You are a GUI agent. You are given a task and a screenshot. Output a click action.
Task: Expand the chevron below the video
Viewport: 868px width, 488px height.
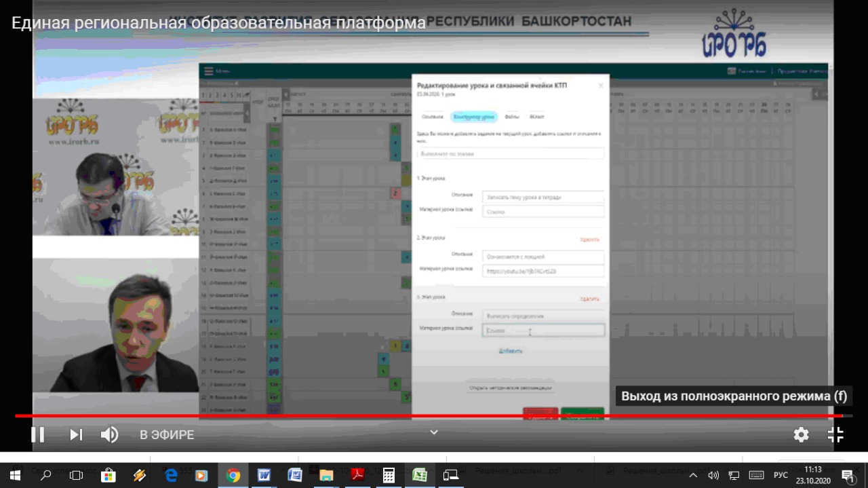434,432
